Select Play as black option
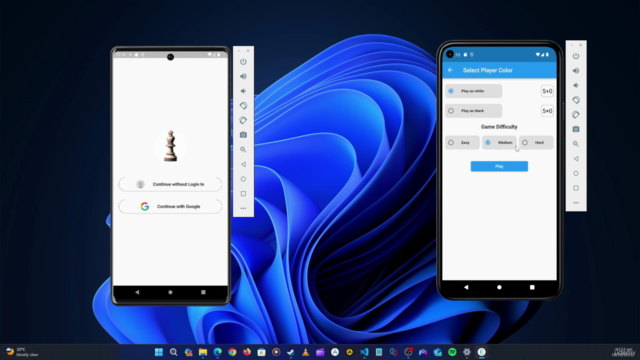Viewport: 640px width, 360px height. tap(473, 111)
